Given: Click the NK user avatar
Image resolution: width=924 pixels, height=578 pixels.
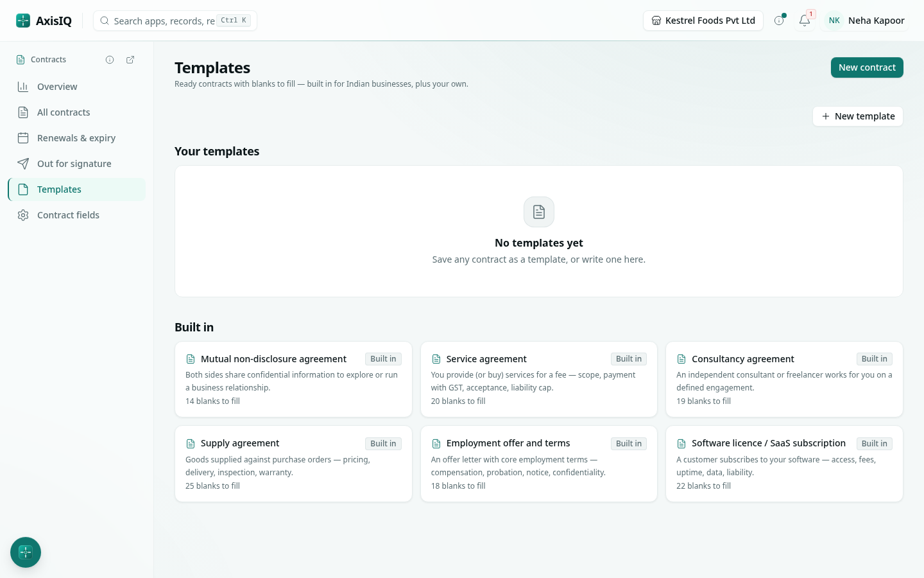Looking at the screenshot, I should 834,21.
